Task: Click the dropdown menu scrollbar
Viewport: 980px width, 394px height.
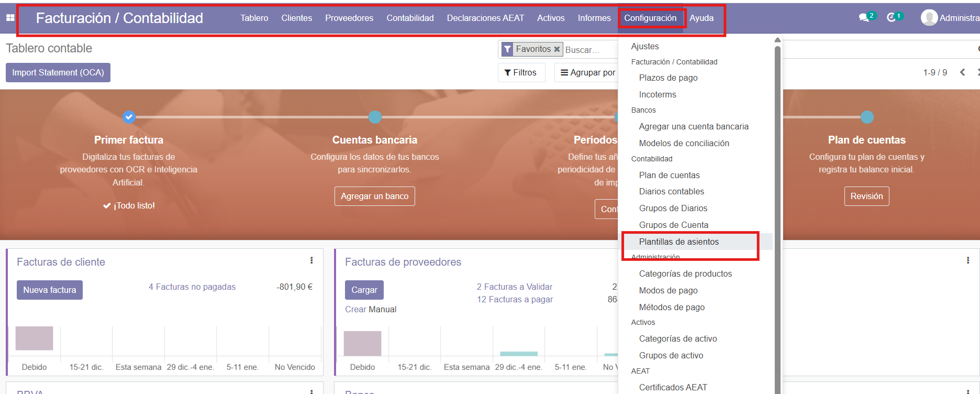Action: (777, 210)
